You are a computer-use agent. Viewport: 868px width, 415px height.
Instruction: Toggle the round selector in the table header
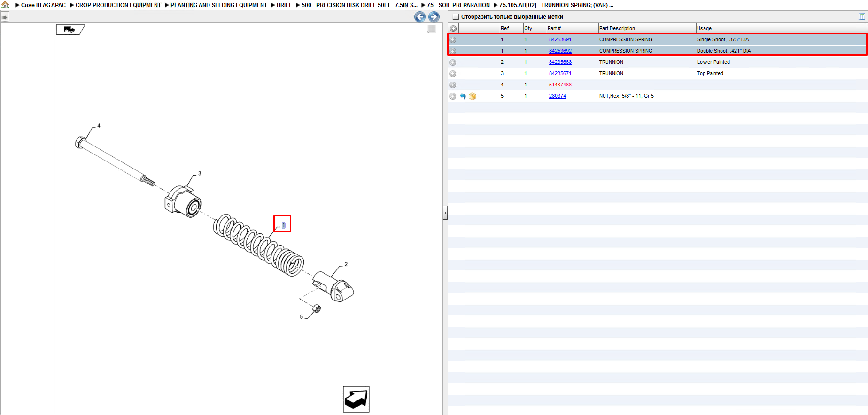point(453,29)
